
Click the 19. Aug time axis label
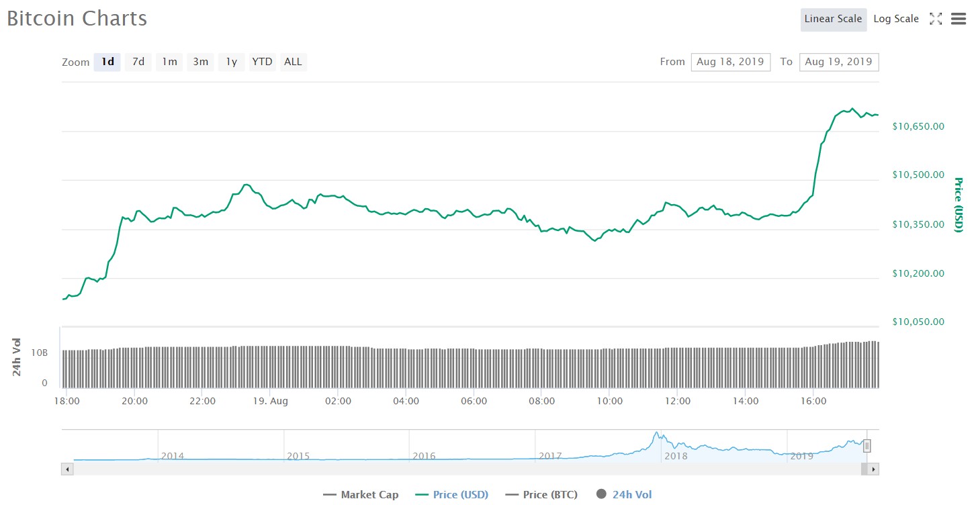click(x=270, y=401)
